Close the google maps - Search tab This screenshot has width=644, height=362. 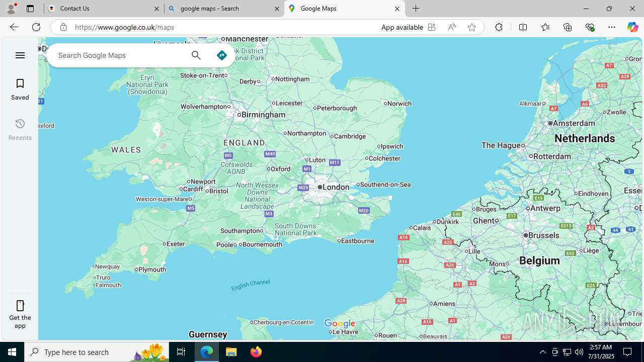277,9
